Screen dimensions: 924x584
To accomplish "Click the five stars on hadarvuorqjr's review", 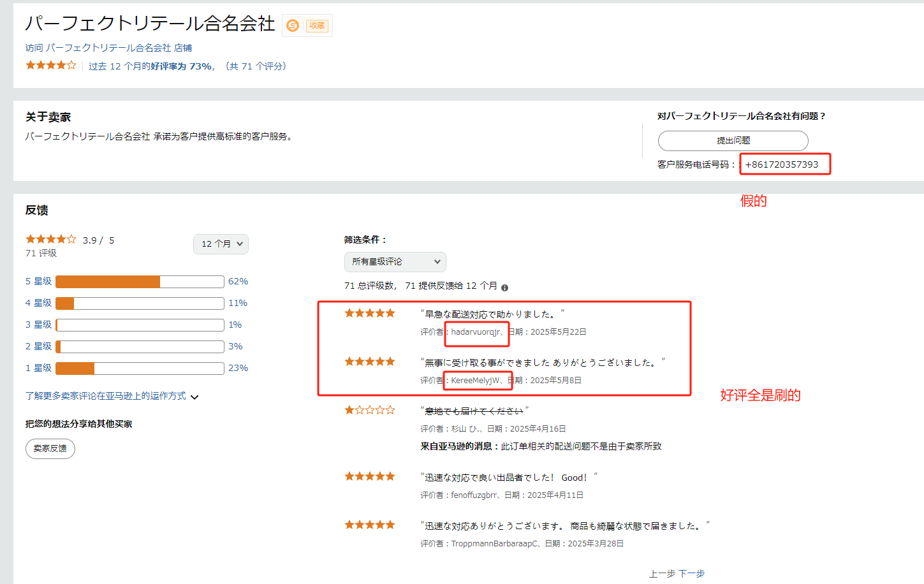I will 369,312.
